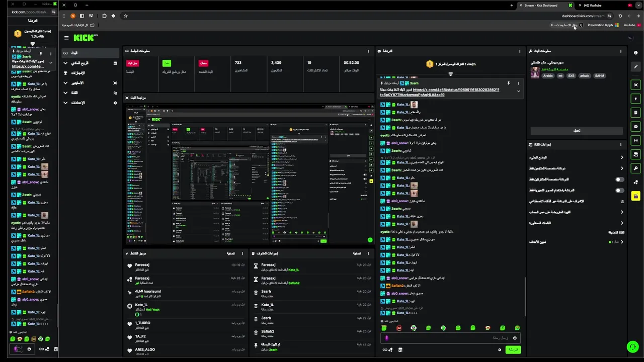Toggle the lightning bolt widget in right sidebar
This screenshot has height=362, width=644.
[636, 99]
